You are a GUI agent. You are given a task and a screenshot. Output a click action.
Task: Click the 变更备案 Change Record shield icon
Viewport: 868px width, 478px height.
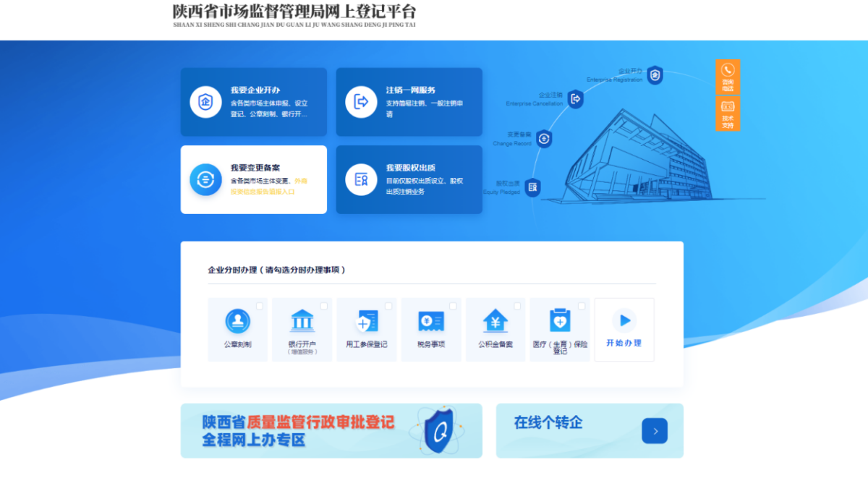click(x=543, y=139)
